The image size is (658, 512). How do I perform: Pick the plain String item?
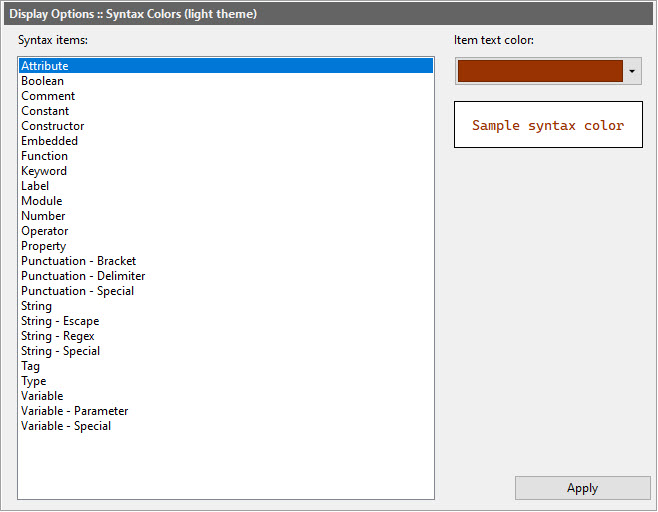coord(226,306)
